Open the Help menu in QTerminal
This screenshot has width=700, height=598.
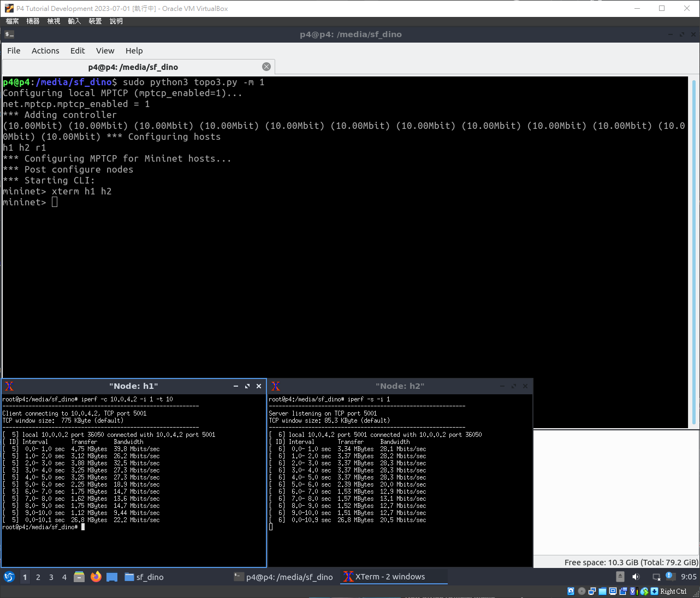pyautogui.click(x=134, y=51)
